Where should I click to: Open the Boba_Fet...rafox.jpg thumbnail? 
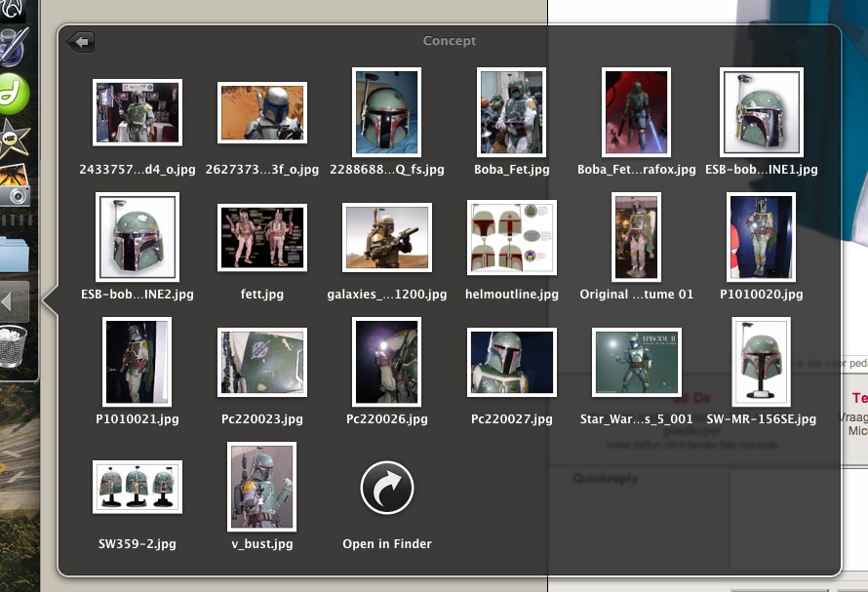click(637, 112)
